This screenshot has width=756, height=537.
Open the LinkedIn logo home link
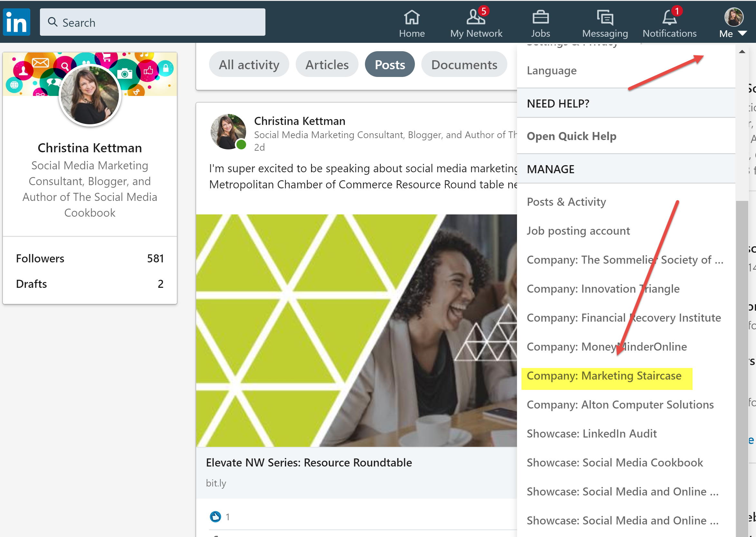16,22
